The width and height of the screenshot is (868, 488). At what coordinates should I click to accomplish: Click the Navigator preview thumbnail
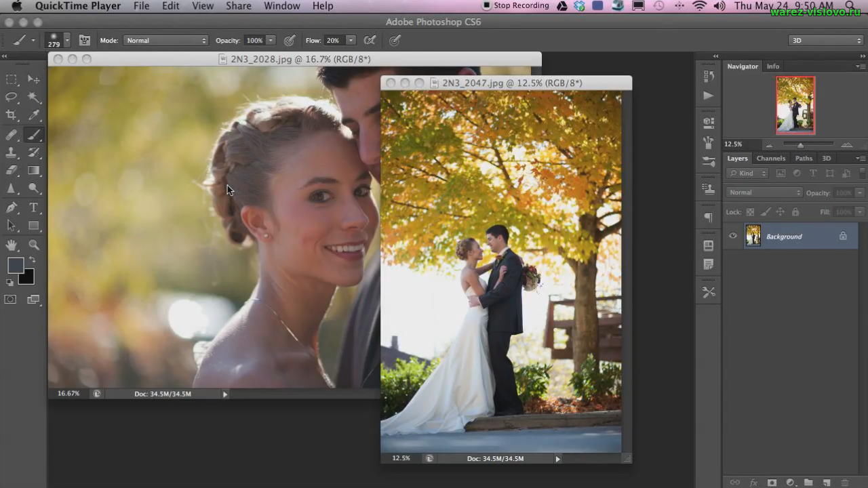click(795, 105)
